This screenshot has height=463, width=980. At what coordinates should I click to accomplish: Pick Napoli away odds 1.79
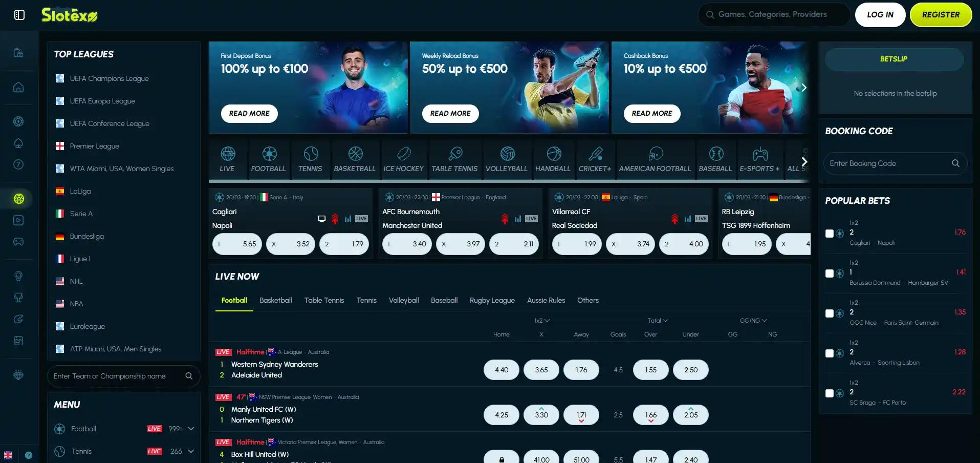pyautogui.click(x=344, y=244)
